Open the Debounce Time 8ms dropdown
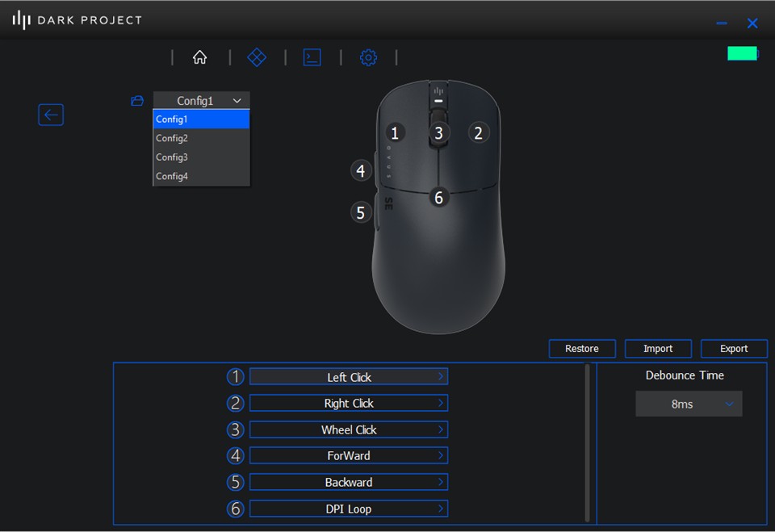This screenshot has width=775, height=532. pyautogui.click(x=689, y=404)
